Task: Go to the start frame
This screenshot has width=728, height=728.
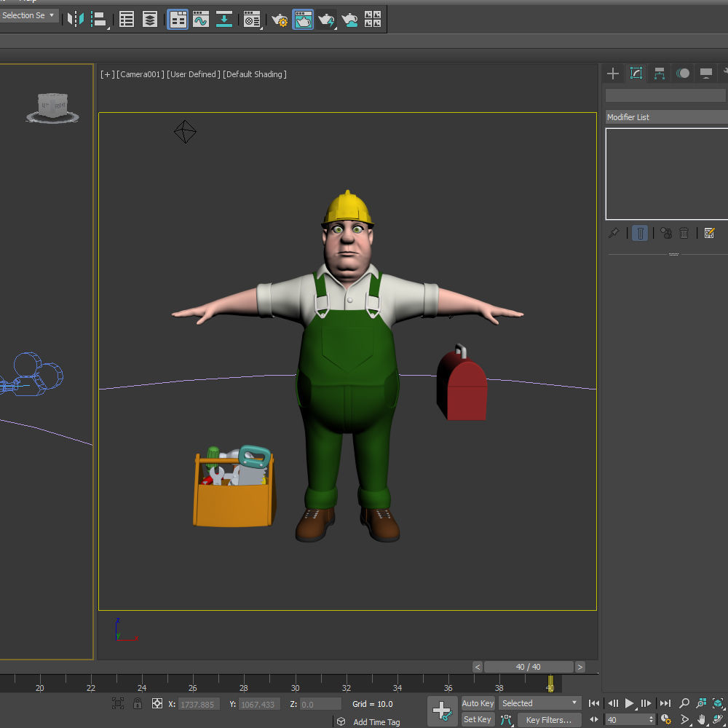Action: pyautogui.click(x=594, y=703)
